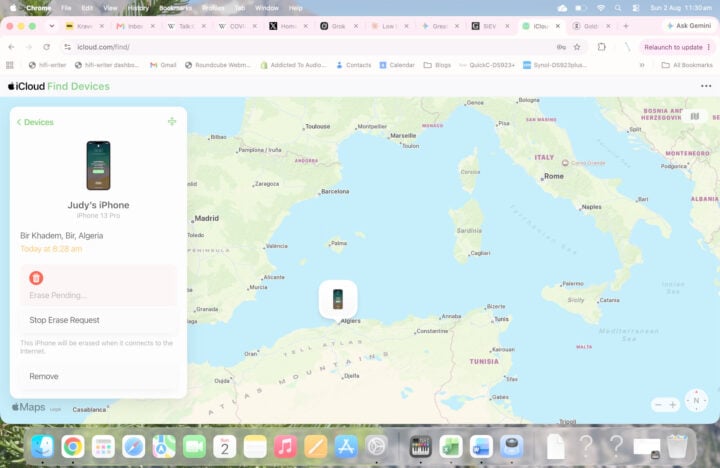The image size is (720, 468).
Task: Click Relaunch to update
Action: [x=677, y=47]
